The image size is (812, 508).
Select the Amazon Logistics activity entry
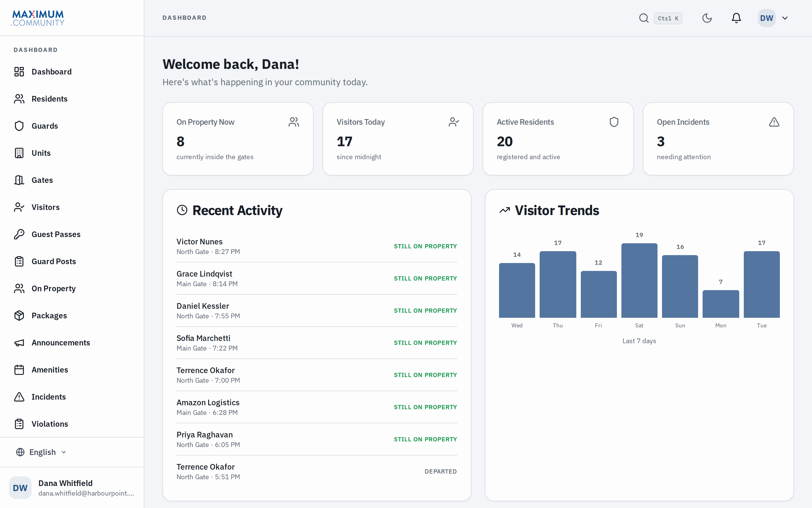click(x=317, y=407)
